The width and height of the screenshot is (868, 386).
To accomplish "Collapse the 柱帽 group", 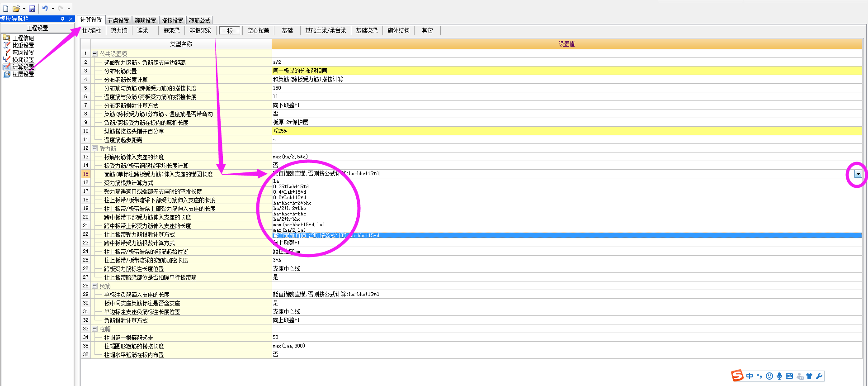I will pyautogui.click(x=95, y=329).
